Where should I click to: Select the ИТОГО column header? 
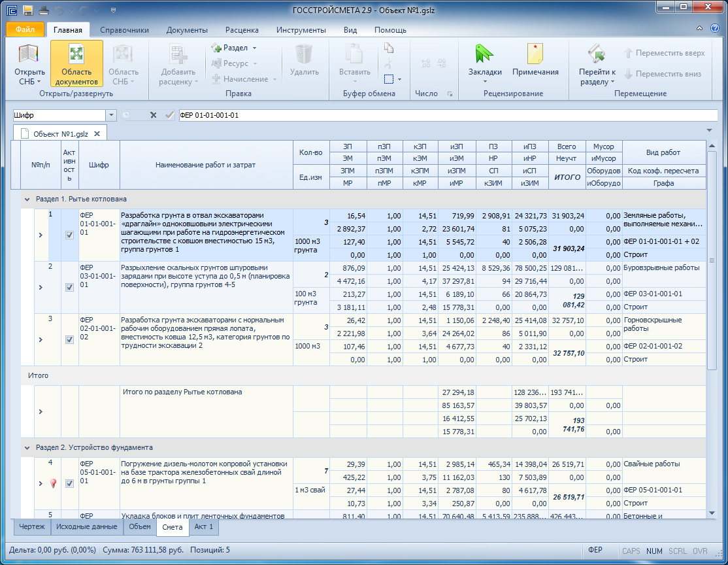(x=567, y=177)
